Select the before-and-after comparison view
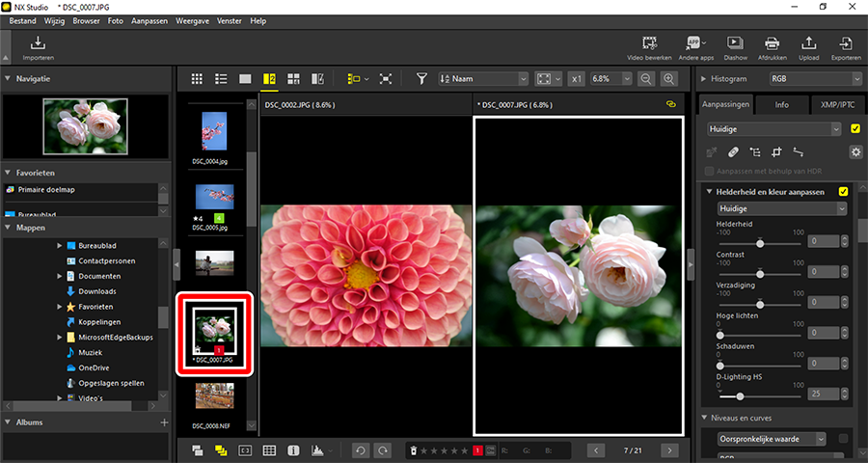The image size is (868, 463). pos(317,79)
